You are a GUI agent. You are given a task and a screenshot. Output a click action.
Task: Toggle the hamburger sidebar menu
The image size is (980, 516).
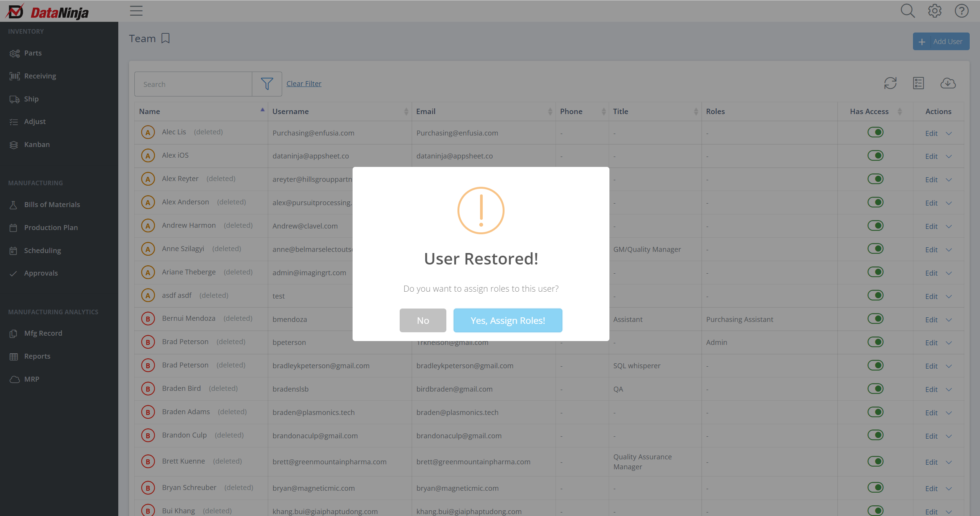point(136,11)
